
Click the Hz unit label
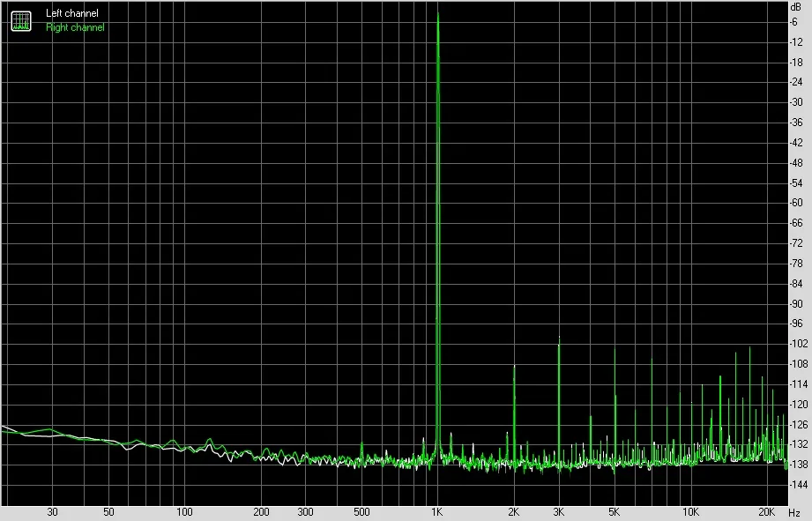tap(794, 513)
